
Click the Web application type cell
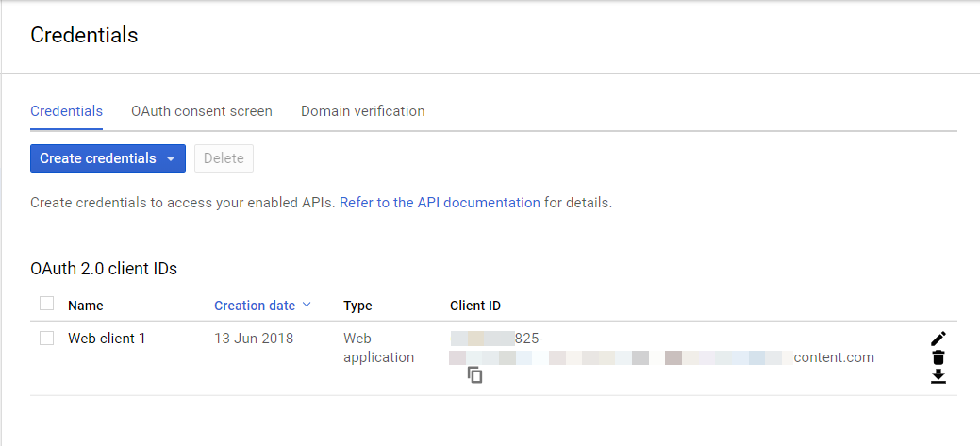pos(378,348)
